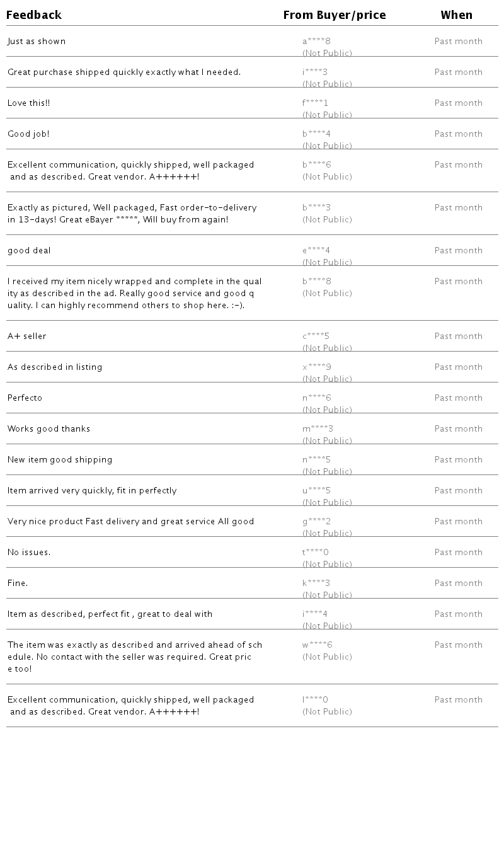Image resolution: width=504 pixels, height=862 pixels.
Task: Click "Past month" beside the "Fine." feedback
Action: pos(458,583)
